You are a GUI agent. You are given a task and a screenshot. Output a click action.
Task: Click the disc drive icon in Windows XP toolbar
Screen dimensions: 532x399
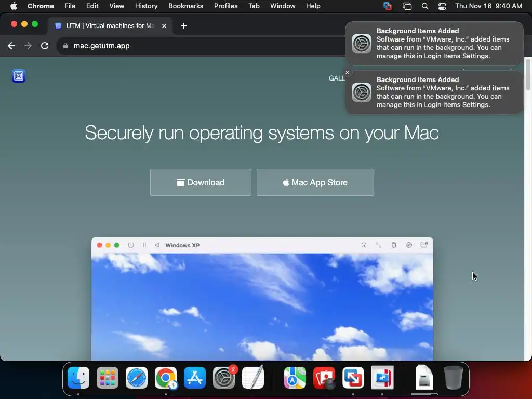tap(409, 245)
